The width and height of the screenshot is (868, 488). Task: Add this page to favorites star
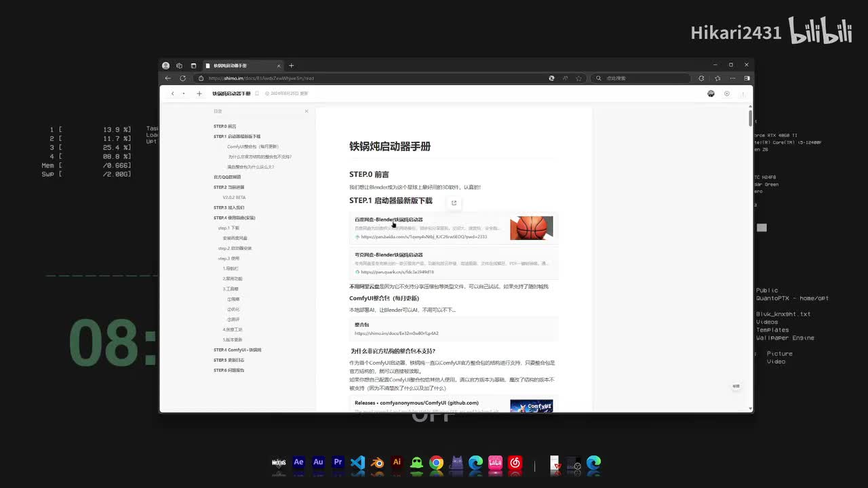click(x=578, y=78)
